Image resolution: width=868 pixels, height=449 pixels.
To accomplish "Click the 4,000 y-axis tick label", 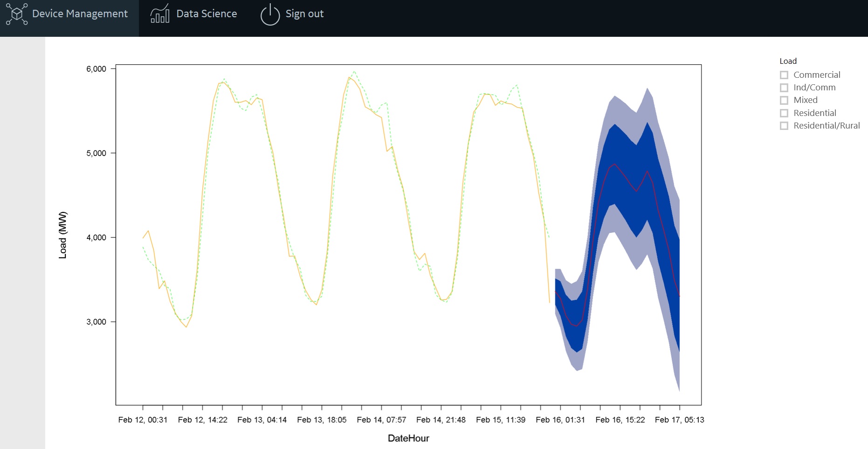I will point(96,238).
